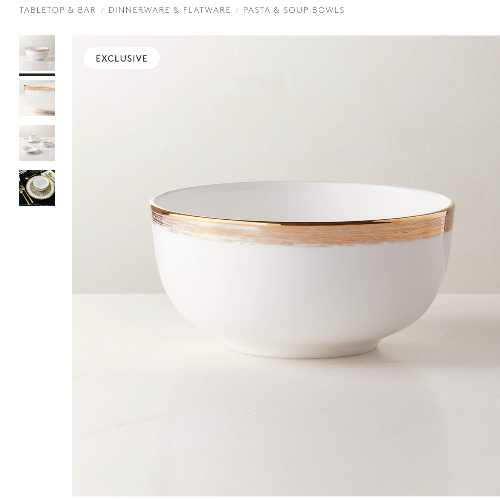This screenshot has width=500, height=500.
Task: Show the close-up gold rim thumbnail
Action: click(x=37, y=98)
